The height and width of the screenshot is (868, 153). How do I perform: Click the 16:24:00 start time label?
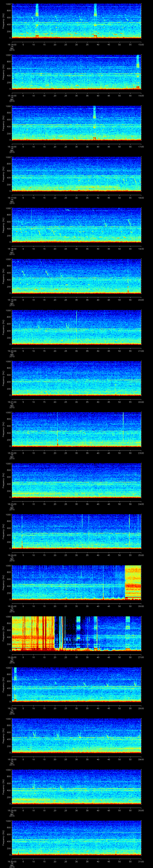point(12,555)
